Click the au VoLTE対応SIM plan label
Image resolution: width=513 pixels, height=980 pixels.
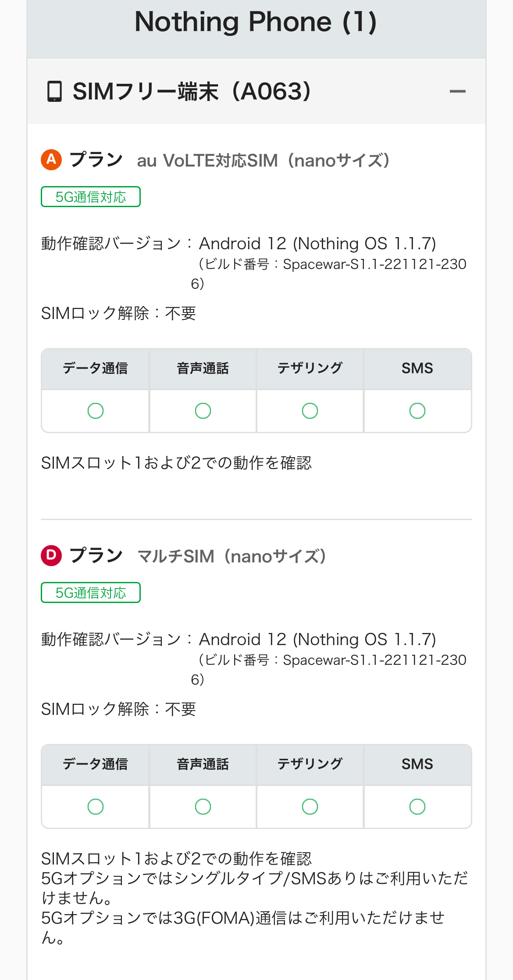point(263,161)
